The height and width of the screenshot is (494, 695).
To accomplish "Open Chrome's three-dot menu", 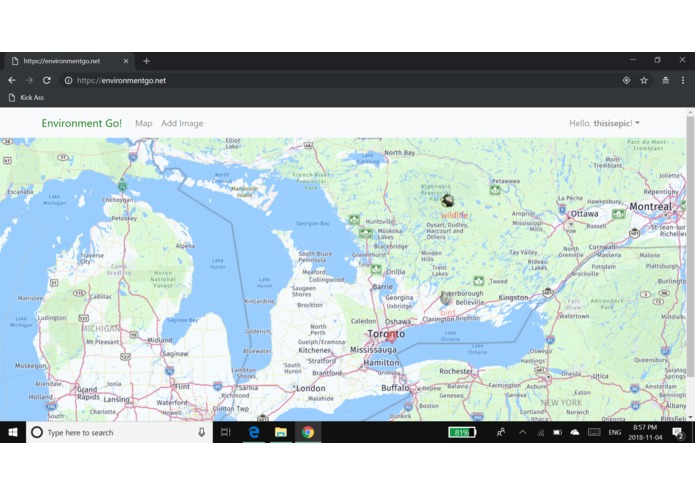I will click(683, 80).
